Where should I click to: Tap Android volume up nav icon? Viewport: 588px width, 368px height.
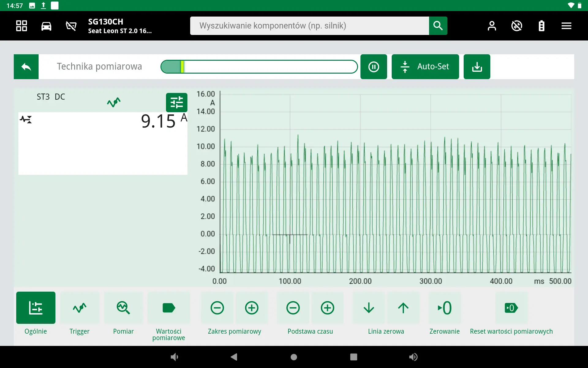point(413,357)
